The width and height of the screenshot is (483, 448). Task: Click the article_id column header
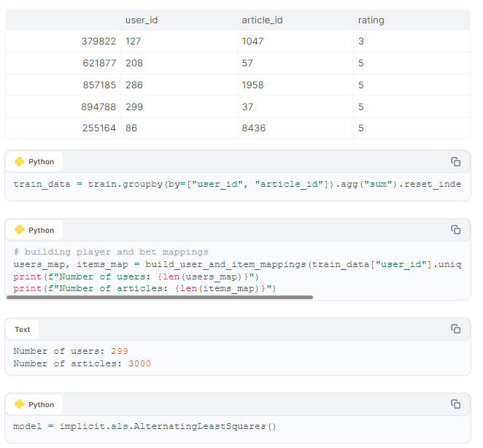coord(262,20)
